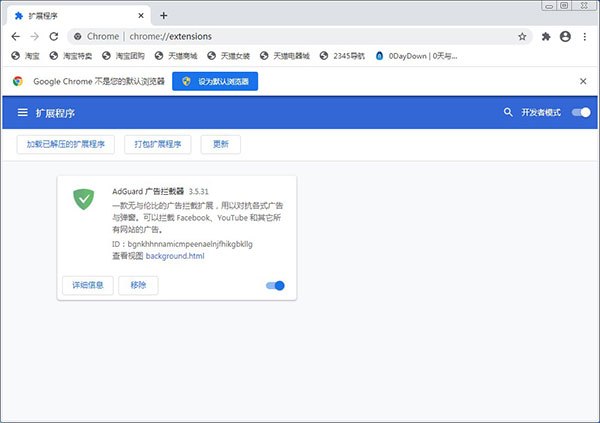600x423 pixels.
Task: Click the 开发者模式 label text
Action: click(x=541, y=112)
